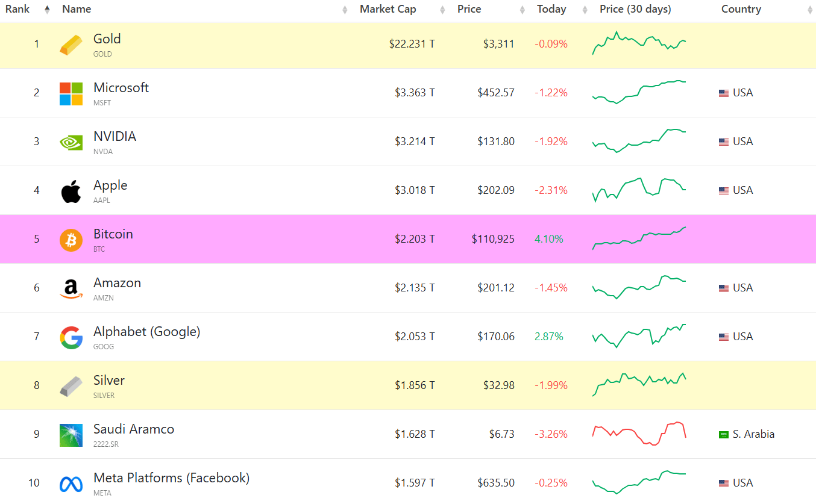The height and width of the screenshot is (504, 816).
Task: Click the USA flag in Microsoft row
Action: coord(724,93)
